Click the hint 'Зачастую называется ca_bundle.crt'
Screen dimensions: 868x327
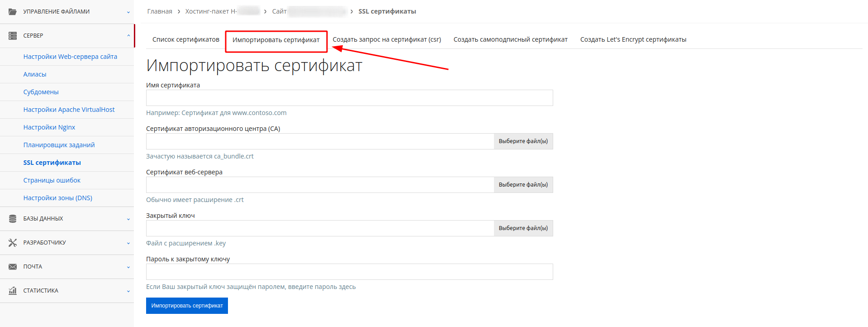(x=200, y=156)
